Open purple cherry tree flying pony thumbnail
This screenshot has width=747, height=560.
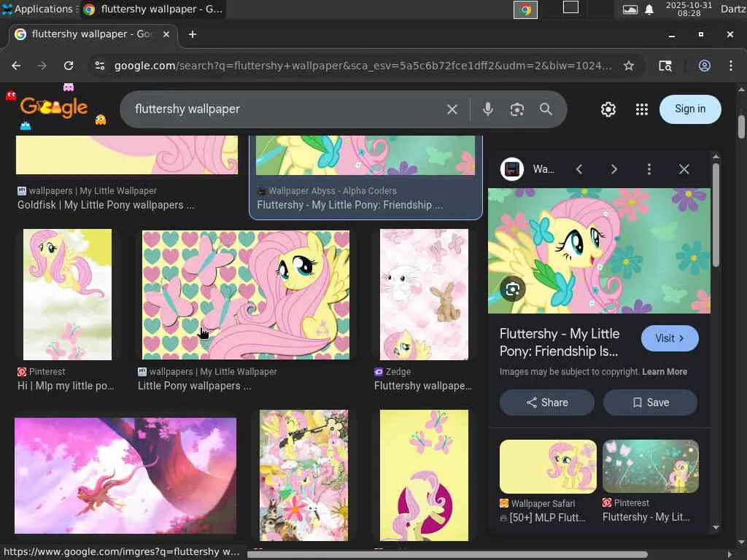(125, 475)
